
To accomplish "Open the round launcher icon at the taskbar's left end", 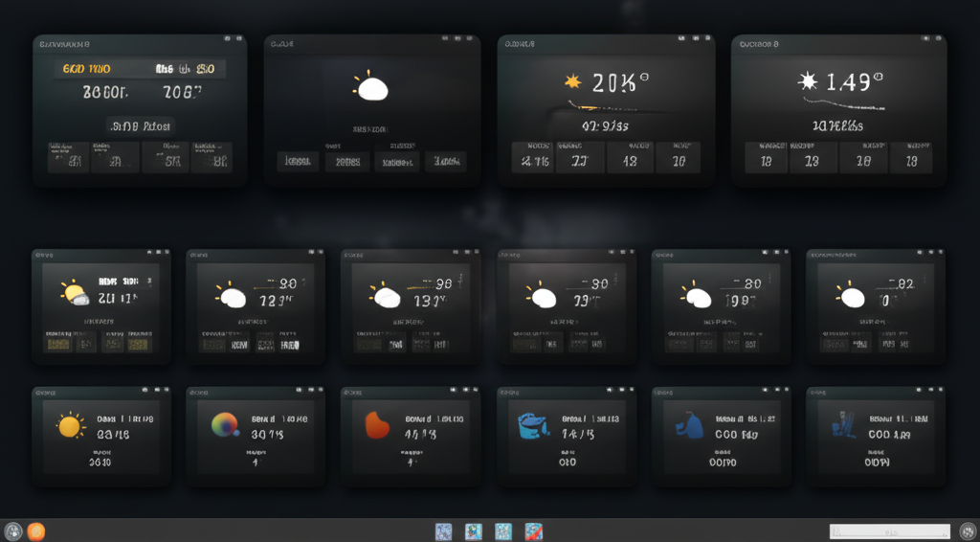I will pyautogui.click(x=13, y=531).
